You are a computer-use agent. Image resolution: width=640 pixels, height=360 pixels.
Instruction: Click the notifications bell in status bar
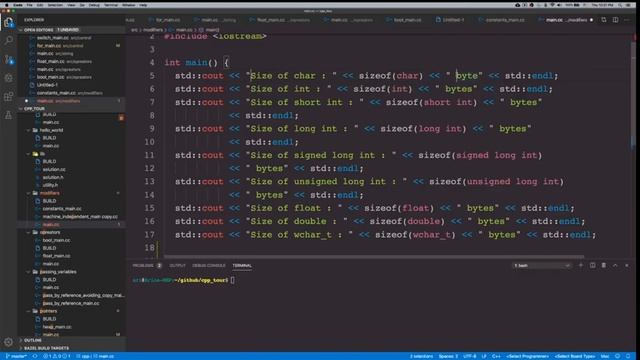point(628,356)
